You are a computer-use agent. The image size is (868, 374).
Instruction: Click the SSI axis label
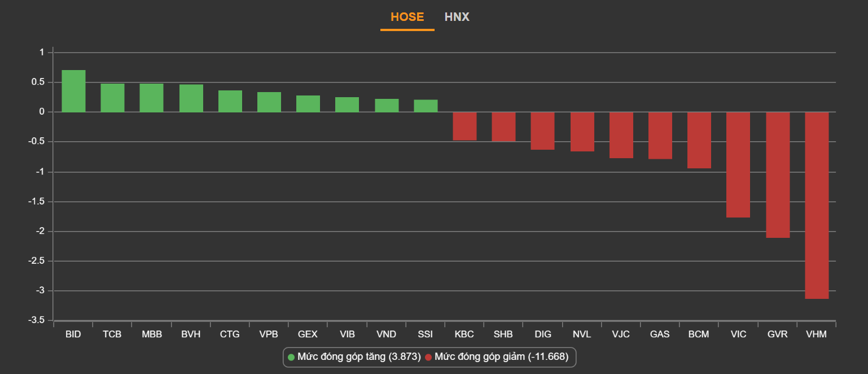click(426, 334)
